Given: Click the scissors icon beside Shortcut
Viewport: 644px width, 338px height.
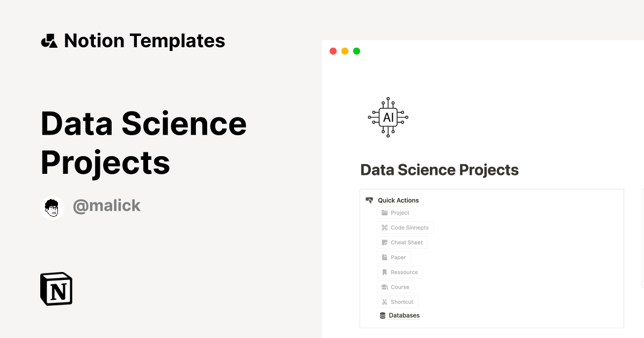Looking at the screenshot, I should coord(384,302).
